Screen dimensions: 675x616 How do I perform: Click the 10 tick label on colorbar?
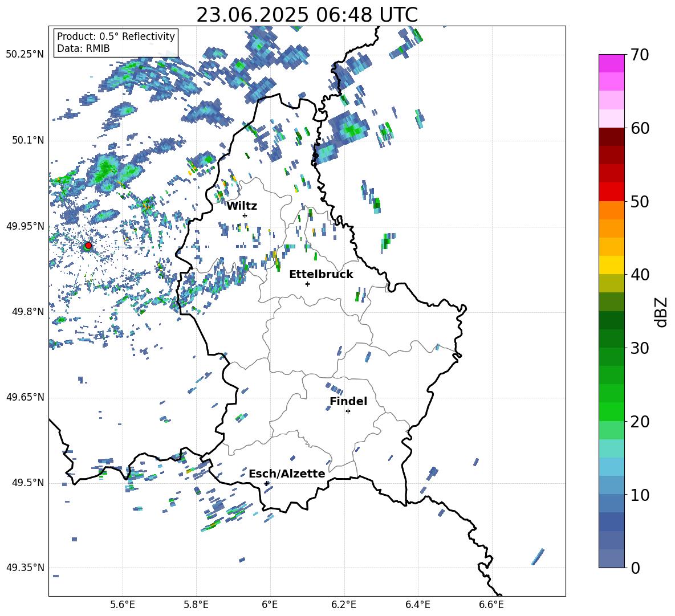pos(640,495)
